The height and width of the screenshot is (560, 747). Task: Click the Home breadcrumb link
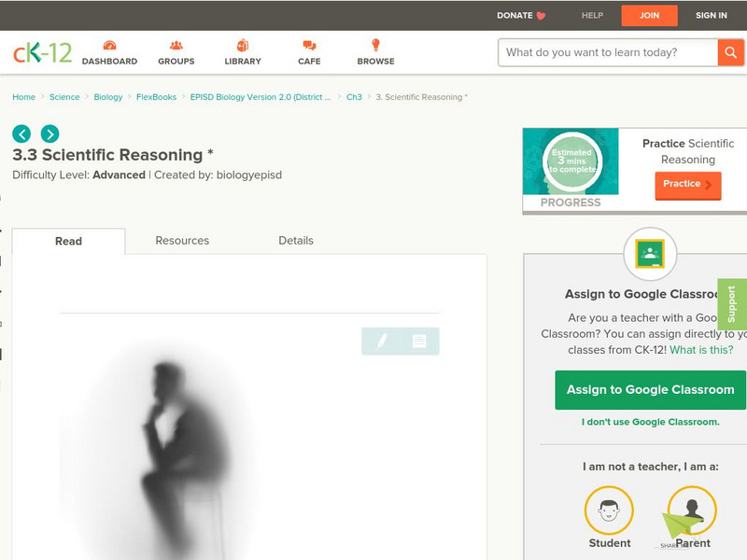coord(24,97)
